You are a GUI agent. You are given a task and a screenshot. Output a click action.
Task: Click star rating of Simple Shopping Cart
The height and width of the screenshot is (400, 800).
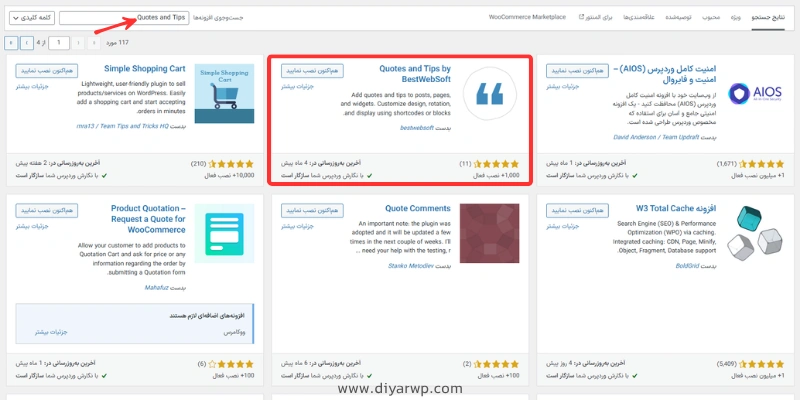pyautogui.click(x=231, y=164)
